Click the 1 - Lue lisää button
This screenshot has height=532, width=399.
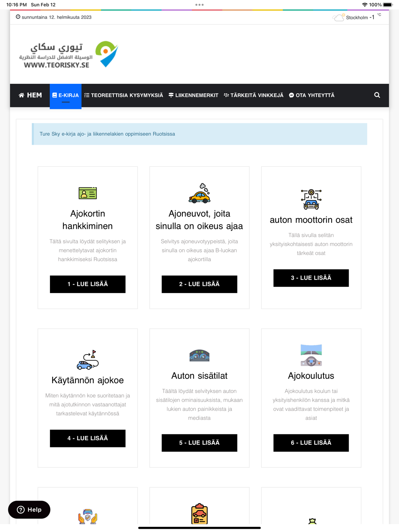[88, 284]
